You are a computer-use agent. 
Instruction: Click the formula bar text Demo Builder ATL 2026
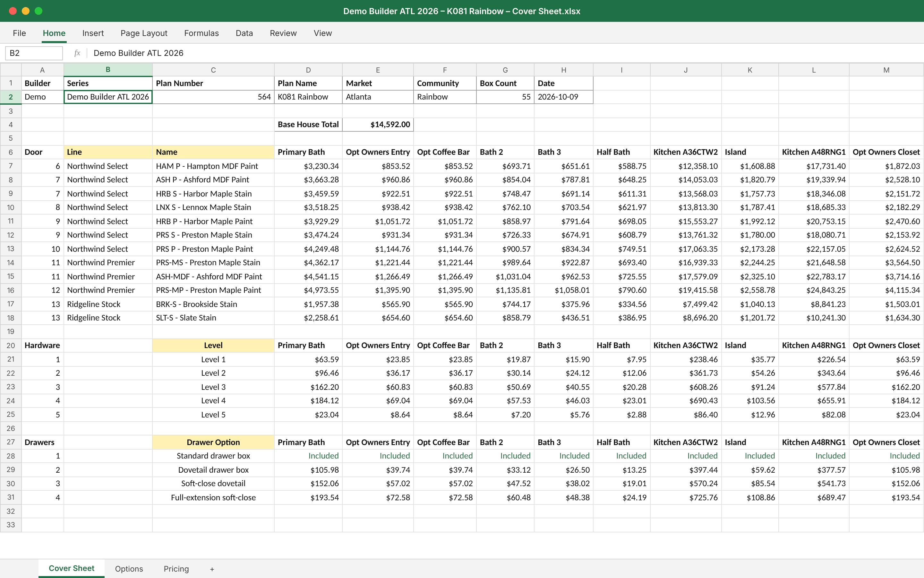138,53
